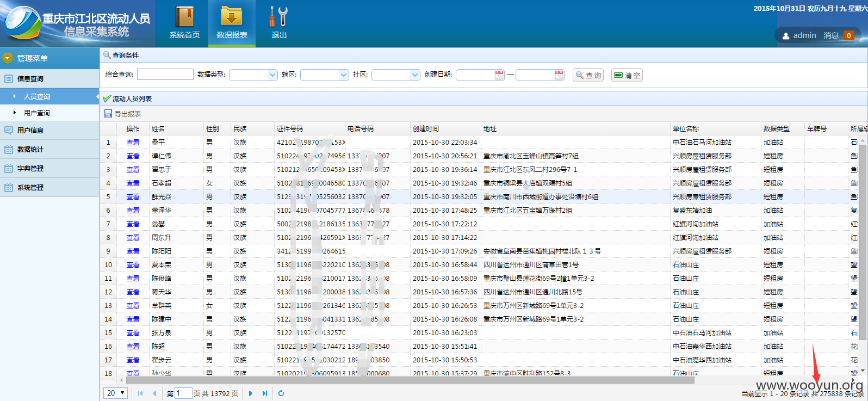868x401 pixels.
Task: Expand the 系统管理 sidebar section
Action: tap(49, 188)
